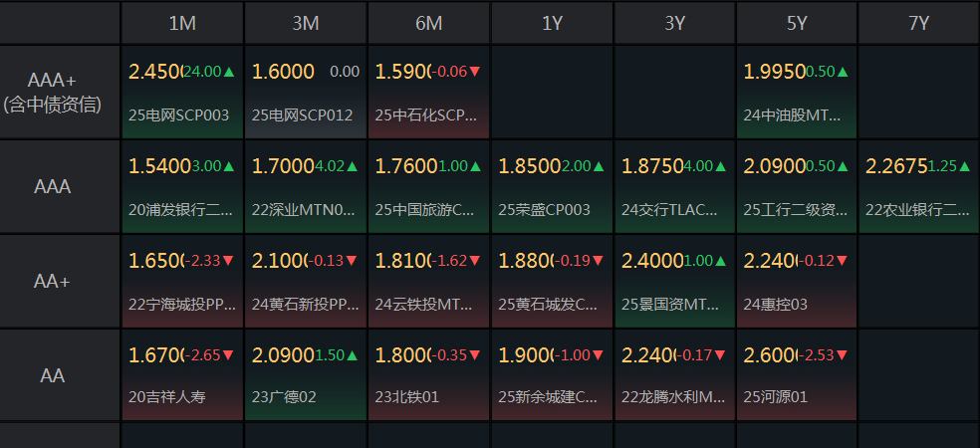This screenshot has height=448, width=980.
Task: Click the down arrow next to -2.65
Action: pos(228,355)
